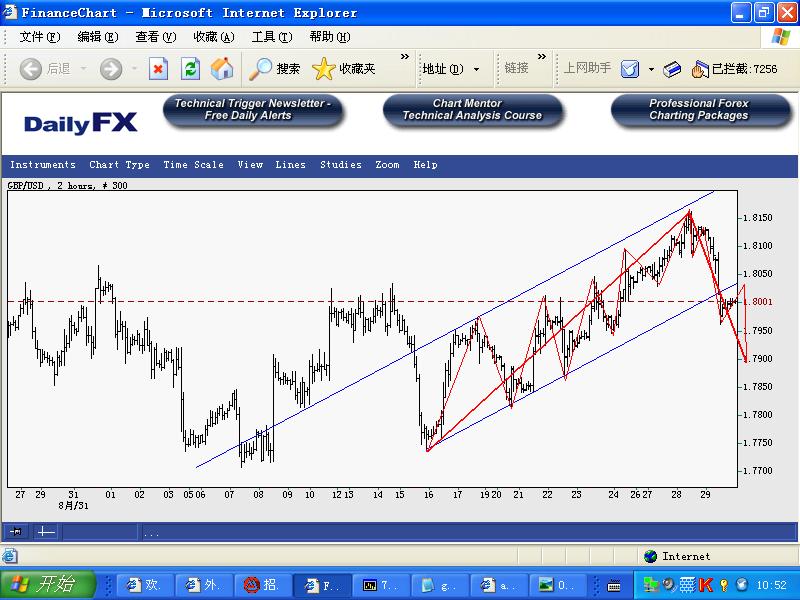This screenshot has height=600, width=800.
Task: Click the DailyFX logo
Action: (x=81, y=123)
